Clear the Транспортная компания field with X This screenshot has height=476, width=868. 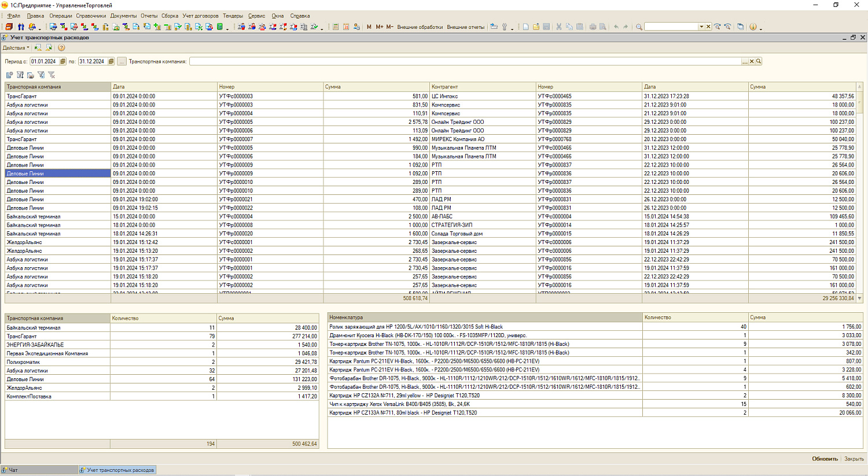752,61
